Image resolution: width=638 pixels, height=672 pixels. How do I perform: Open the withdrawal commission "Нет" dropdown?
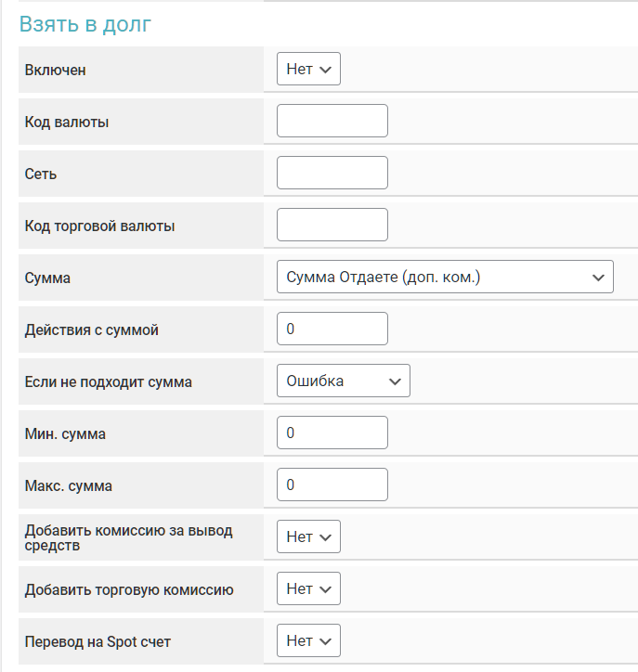[308, 536]
